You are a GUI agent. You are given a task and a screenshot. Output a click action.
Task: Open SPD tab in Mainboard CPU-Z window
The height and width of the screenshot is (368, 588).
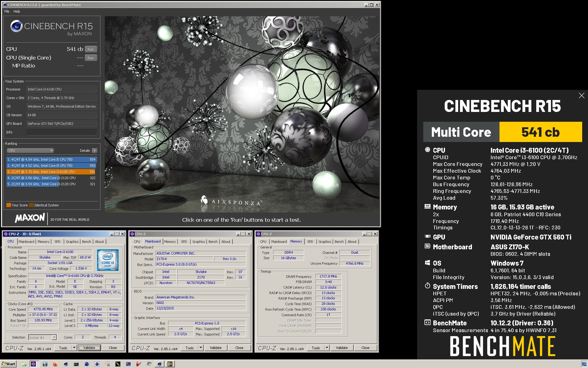point(184,242)
